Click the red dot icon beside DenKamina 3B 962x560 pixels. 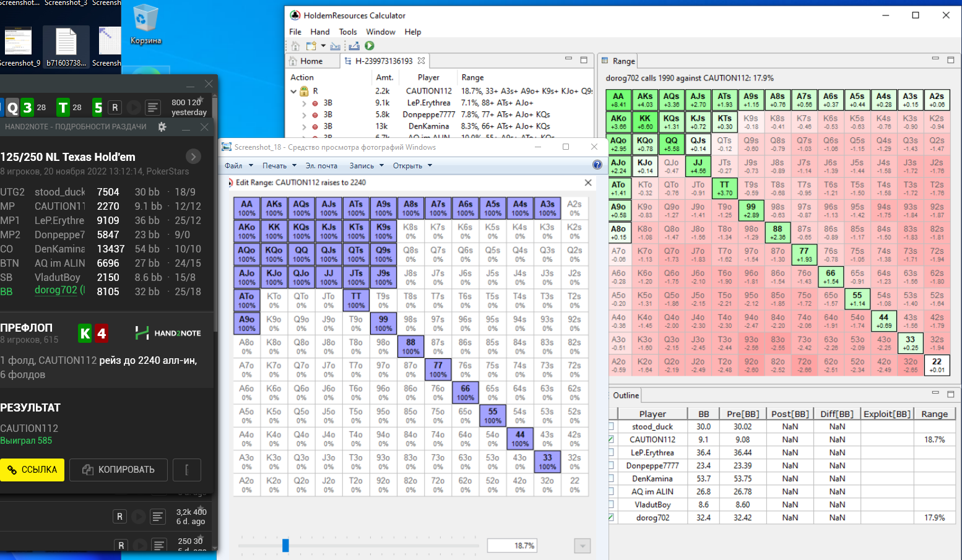(x=315, y=127)
